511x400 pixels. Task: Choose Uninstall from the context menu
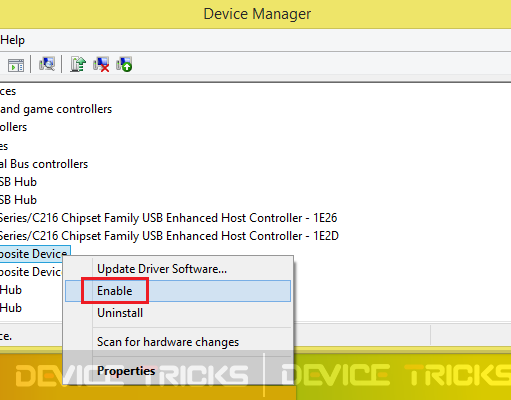coord(120,313)
